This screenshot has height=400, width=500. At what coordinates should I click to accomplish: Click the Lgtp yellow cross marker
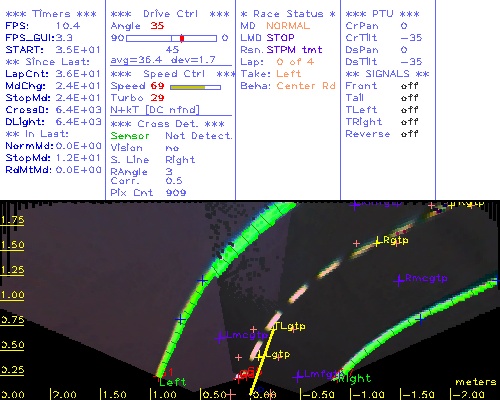(x=259, y=357)
